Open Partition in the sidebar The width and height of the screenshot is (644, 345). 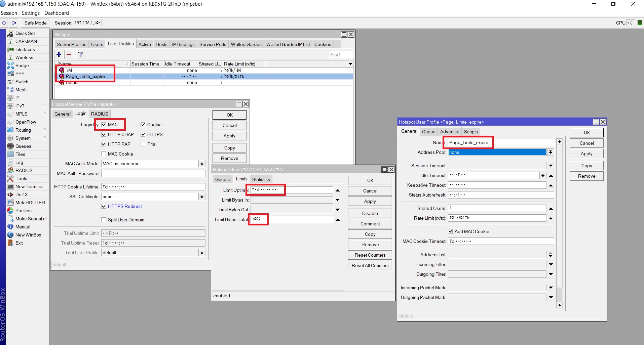click(x=23, y=211)
